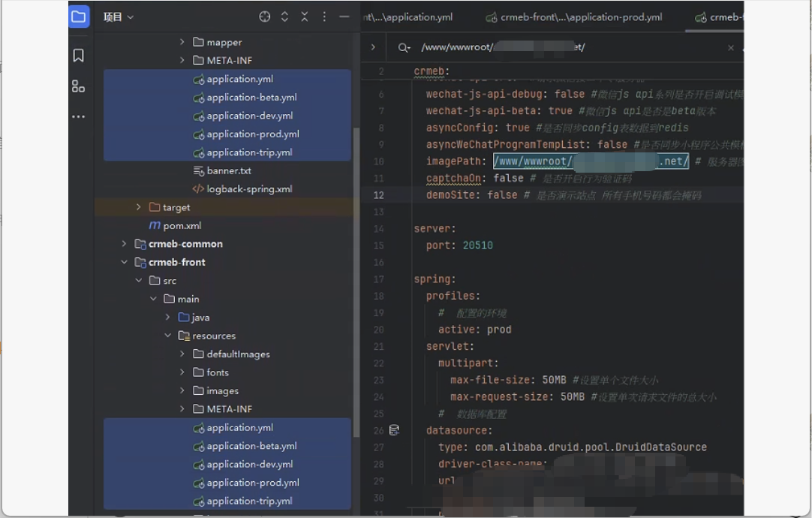Screen dimensions: 812x518
Task: Collapse the crmeb-front module
Action: point(124,262)
